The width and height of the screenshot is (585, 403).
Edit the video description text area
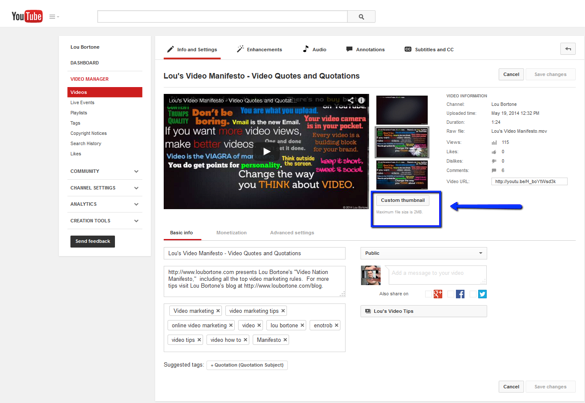click(x=254, y=281)
